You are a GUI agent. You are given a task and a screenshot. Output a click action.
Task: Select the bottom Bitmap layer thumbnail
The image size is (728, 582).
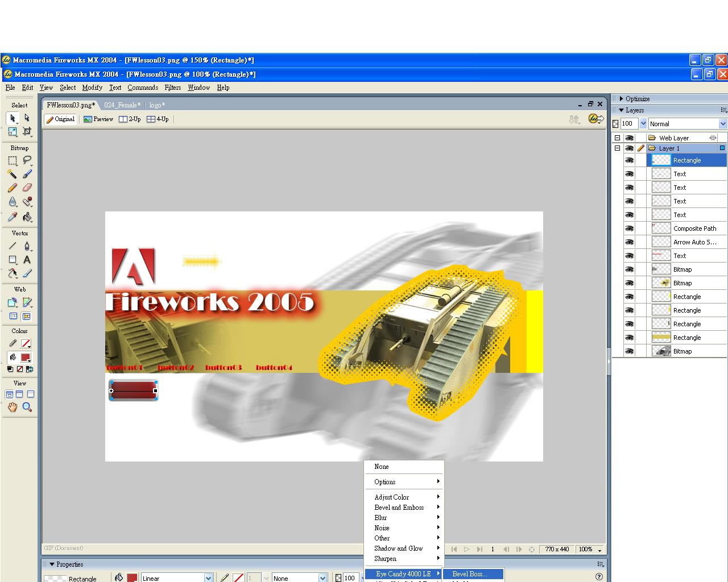tap(661, 351)
